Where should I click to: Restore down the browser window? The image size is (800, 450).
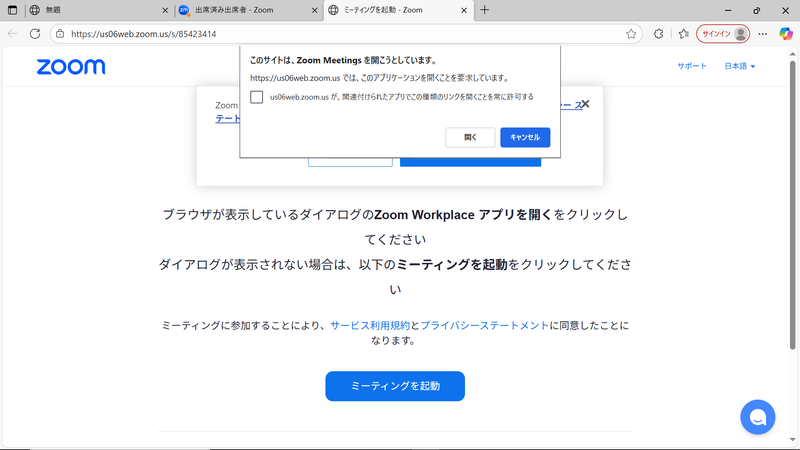[x=757, y=10]
